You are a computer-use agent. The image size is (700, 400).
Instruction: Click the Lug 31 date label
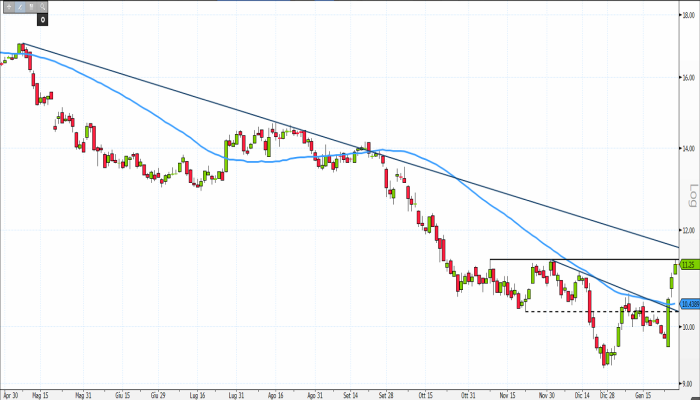[x=236, y=395]
